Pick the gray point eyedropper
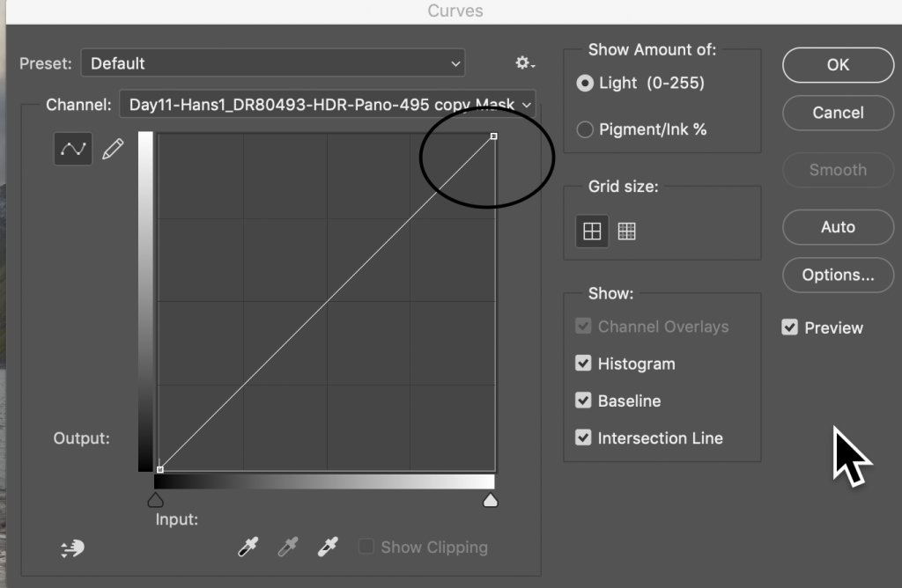 (x=288, y=548)
